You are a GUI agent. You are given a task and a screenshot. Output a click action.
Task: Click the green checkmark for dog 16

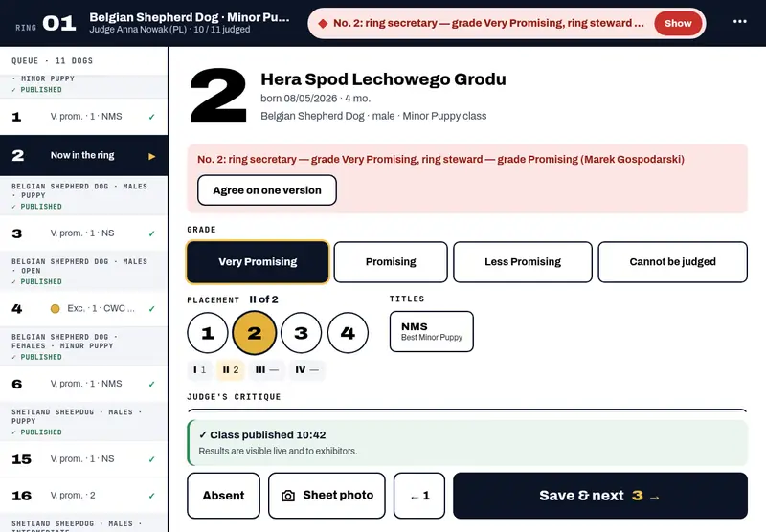[152, 496]
